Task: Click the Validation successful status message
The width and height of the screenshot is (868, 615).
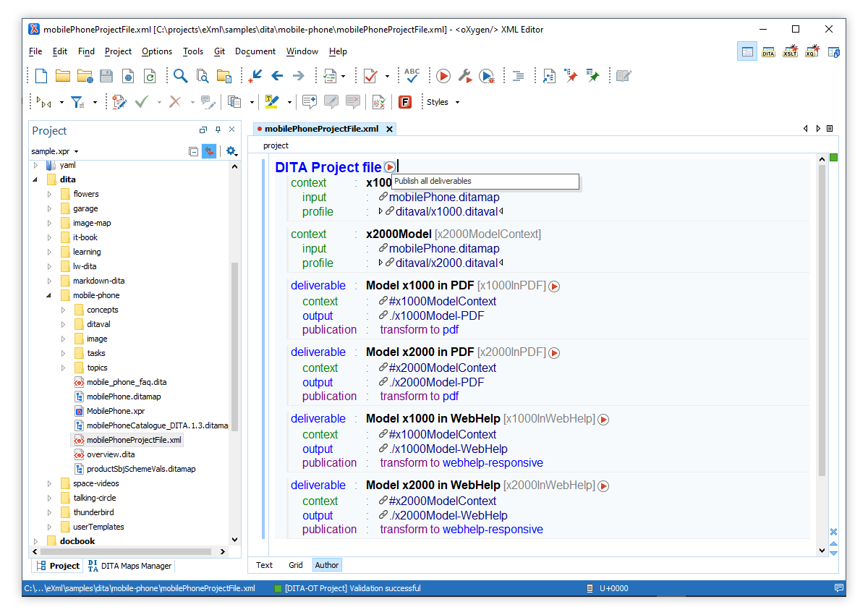Action: coord(353,588)
